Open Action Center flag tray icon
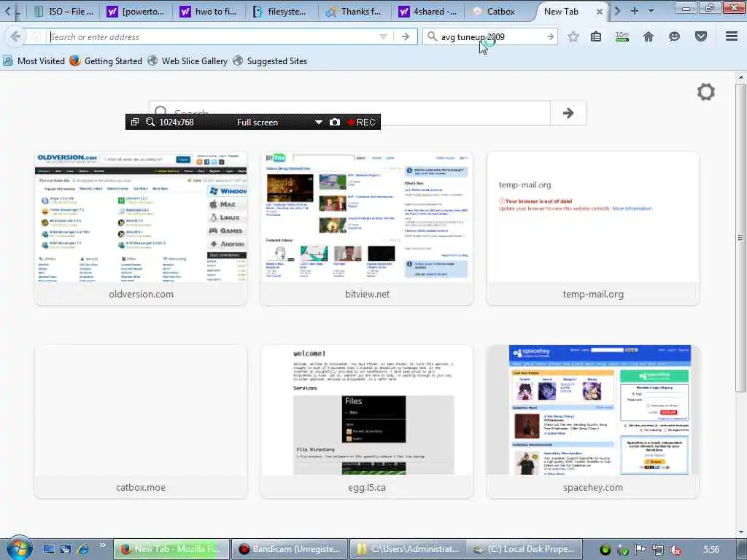 click(640, 550)
